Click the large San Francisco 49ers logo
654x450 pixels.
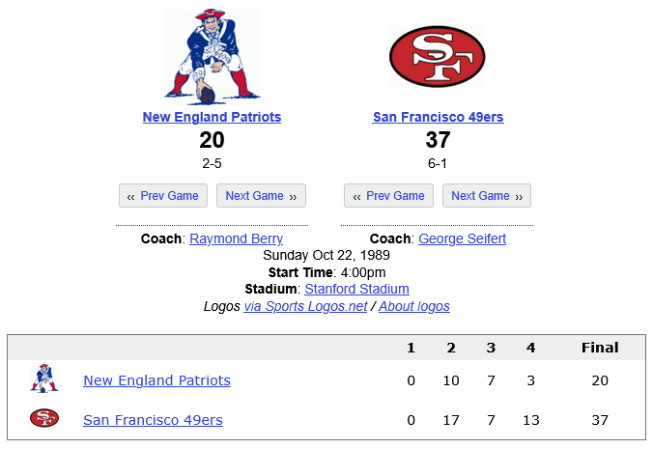[437, 57]
